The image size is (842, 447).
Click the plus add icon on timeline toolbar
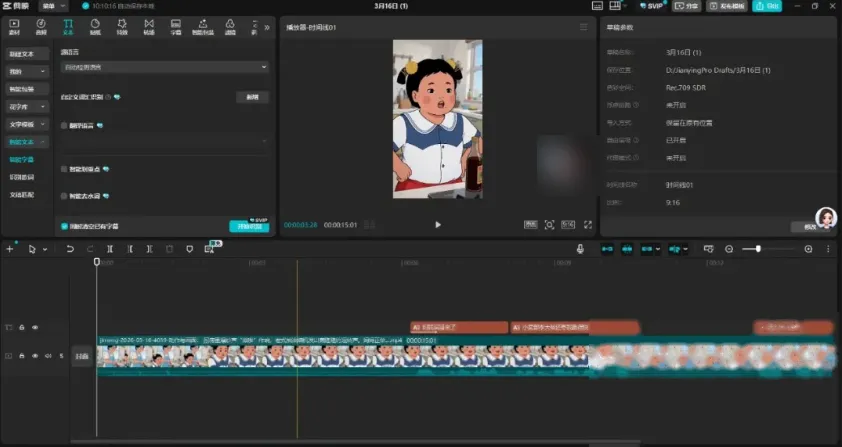tap(10, 249)
